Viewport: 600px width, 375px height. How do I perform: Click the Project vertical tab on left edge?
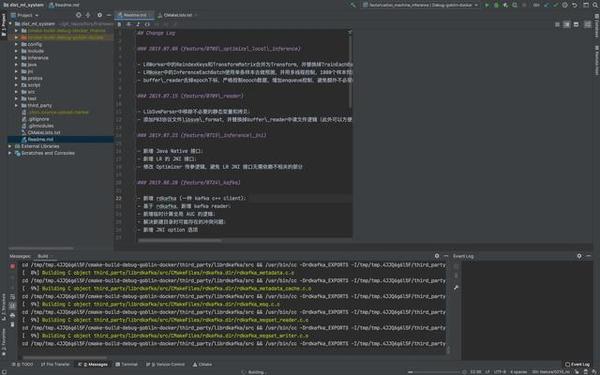point(3,24)
